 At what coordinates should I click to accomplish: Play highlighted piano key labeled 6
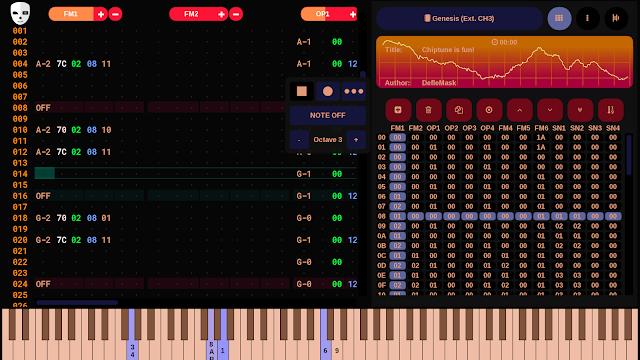(x=325, y=334)
